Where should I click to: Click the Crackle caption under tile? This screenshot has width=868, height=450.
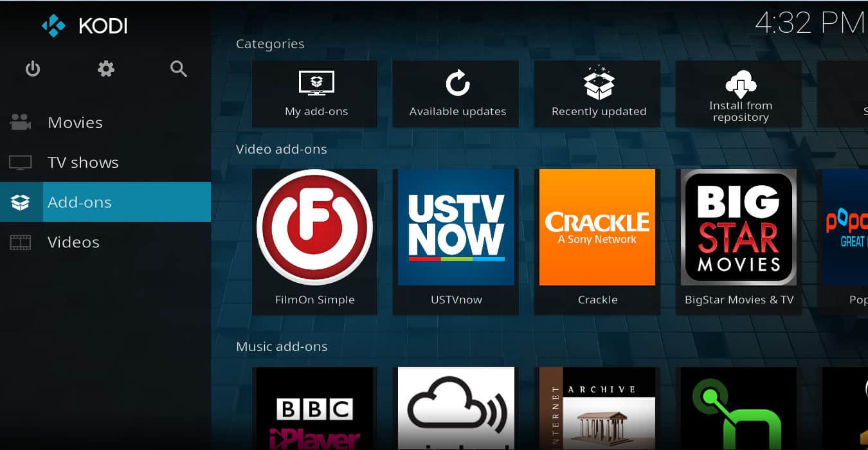[x=598, y=300]
